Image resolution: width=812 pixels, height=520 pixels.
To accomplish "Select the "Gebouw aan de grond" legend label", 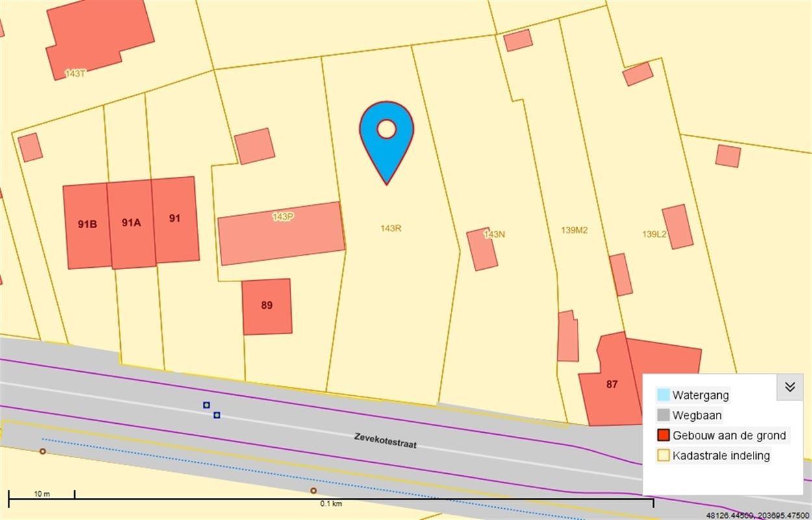I will (x=729, y=435).
